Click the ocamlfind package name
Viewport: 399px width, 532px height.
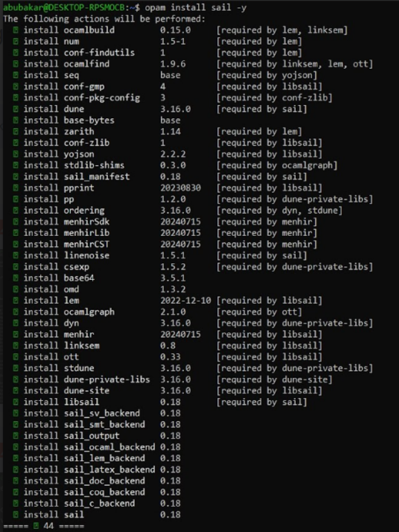click(87, 64)
